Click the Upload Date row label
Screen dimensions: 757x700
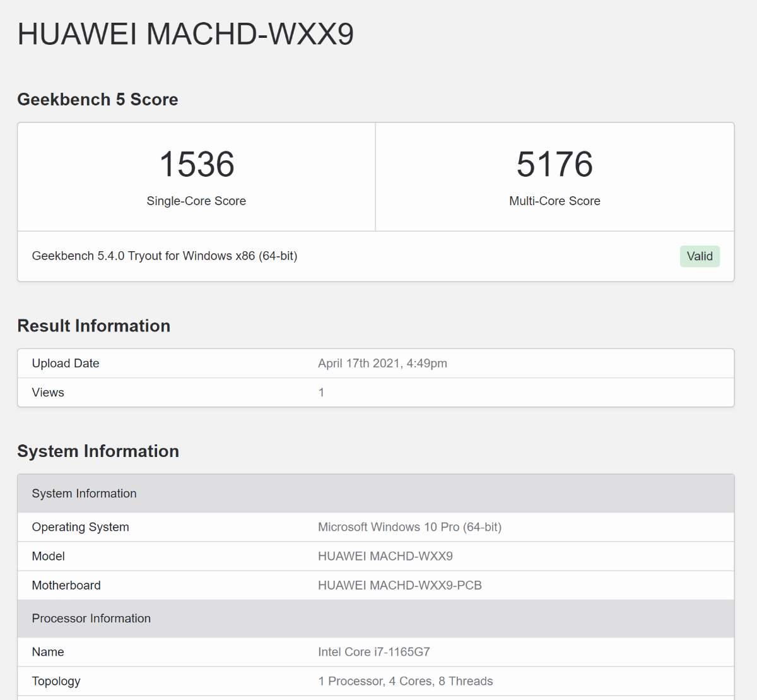(66, 363)
